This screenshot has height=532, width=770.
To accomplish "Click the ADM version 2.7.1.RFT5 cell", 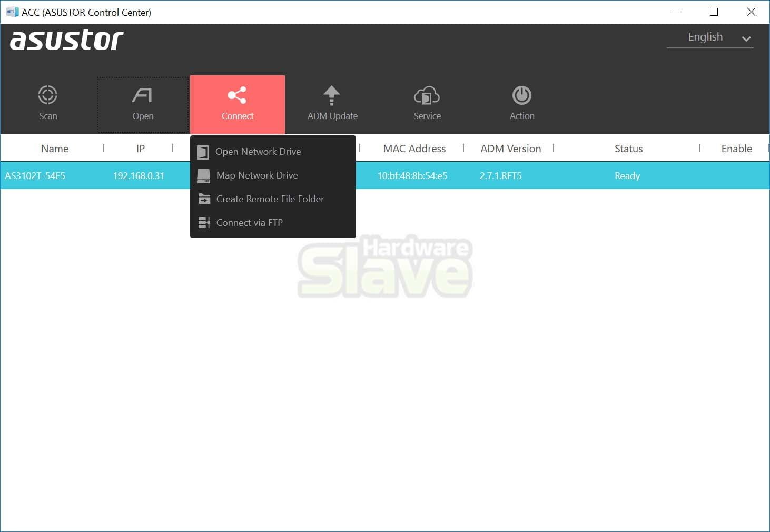I will (500, 176).
